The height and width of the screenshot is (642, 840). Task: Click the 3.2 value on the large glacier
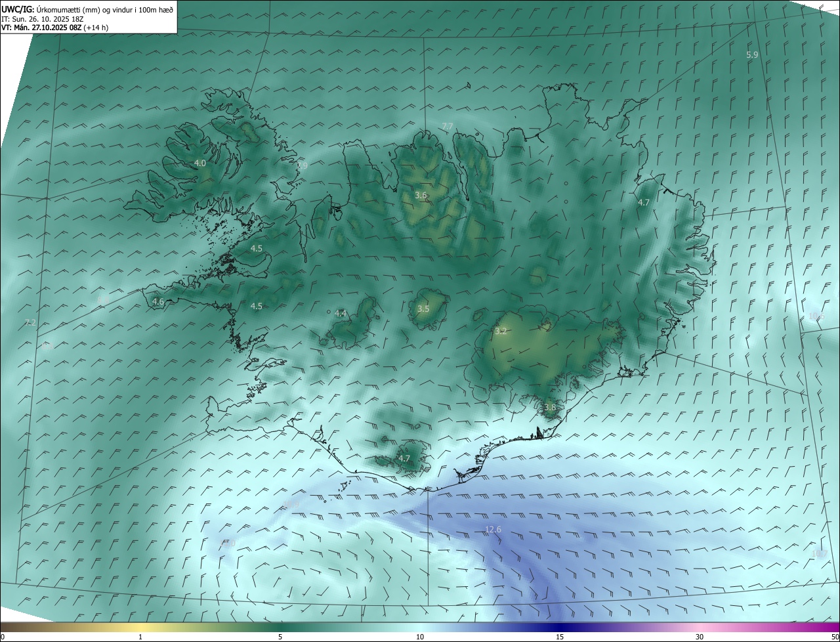tap(501, 332)
